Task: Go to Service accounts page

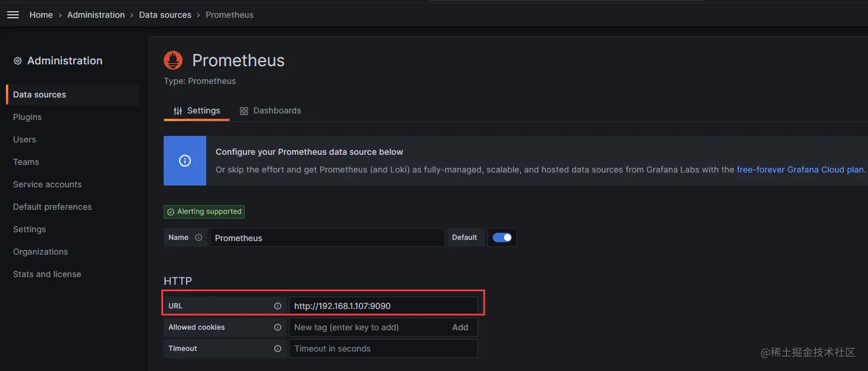Action: coord(47,184)
